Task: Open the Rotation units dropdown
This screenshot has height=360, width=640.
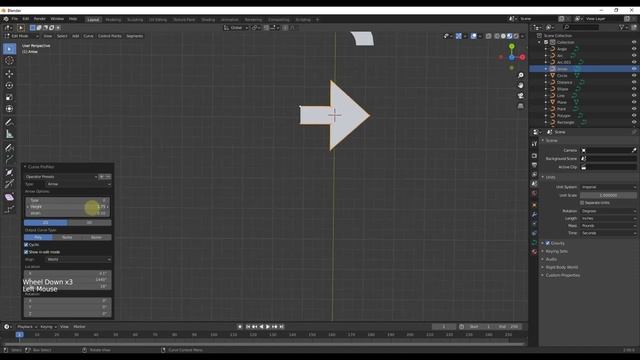Action: [608, 211]
